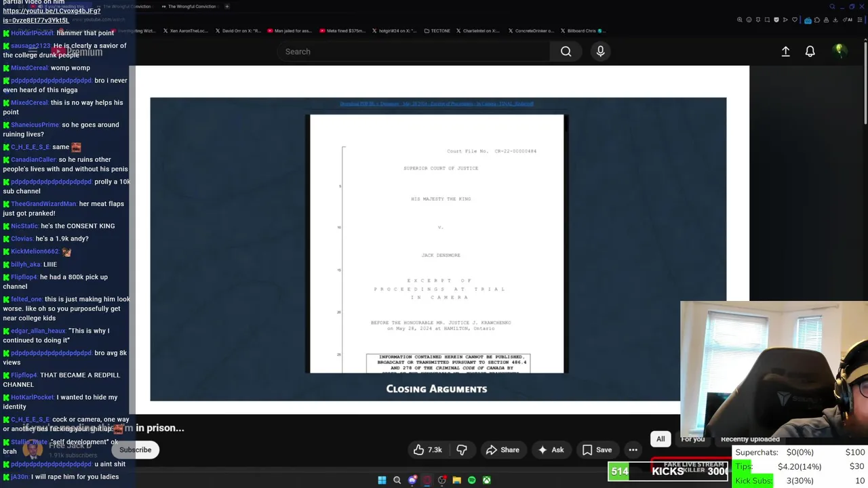Click the YouTube search magnifier icon
The image size is (868, 488).
pos(566,52)
